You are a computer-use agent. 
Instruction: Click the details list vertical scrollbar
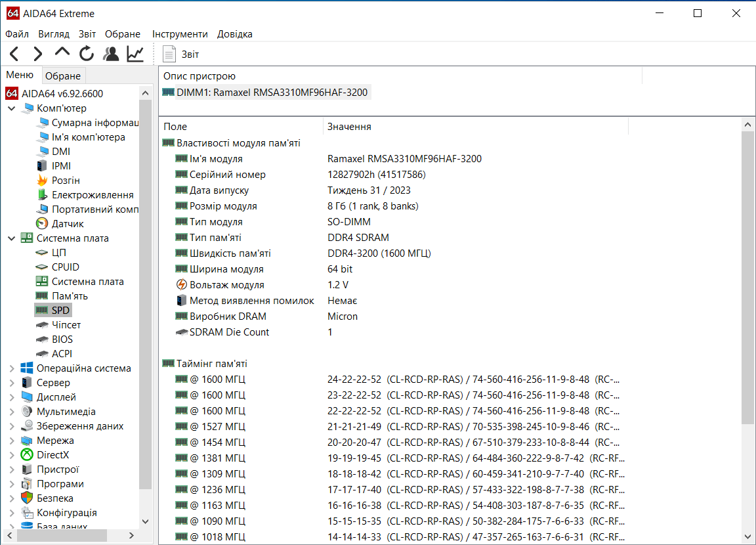[x=748, y=277]
